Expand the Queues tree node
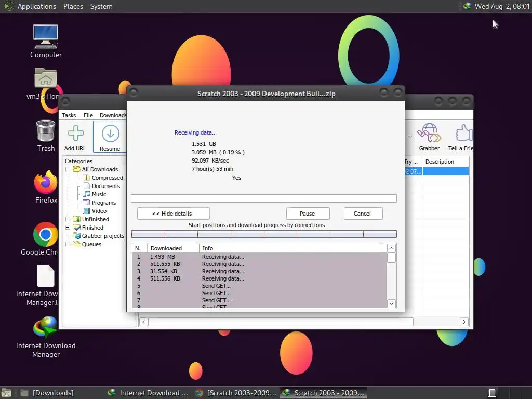The image size is (532, 399). point(68,244)
